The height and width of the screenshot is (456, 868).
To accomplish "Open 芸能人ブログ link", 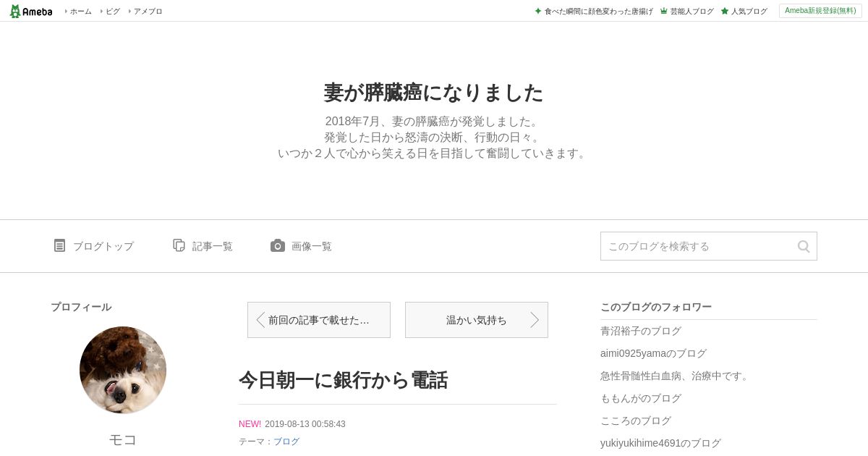I will pos(692,12).
